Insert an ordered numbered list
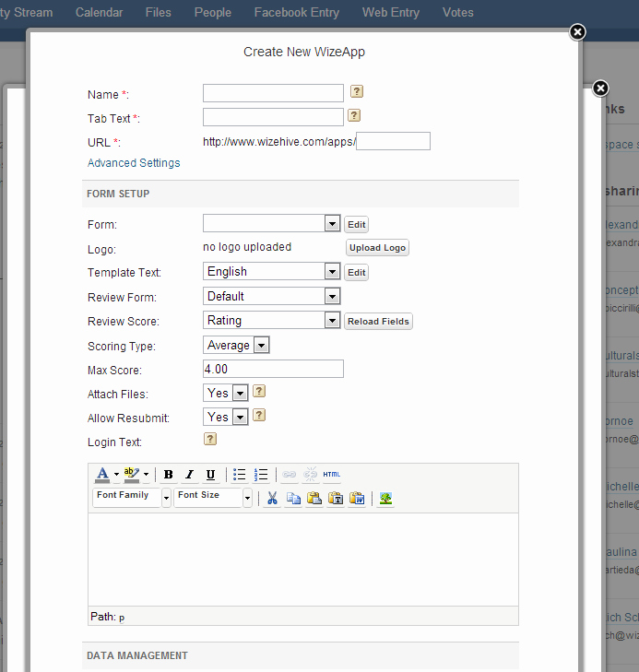Image resolution: width=639 pixels, height=672 pixels. pos(261,475)
